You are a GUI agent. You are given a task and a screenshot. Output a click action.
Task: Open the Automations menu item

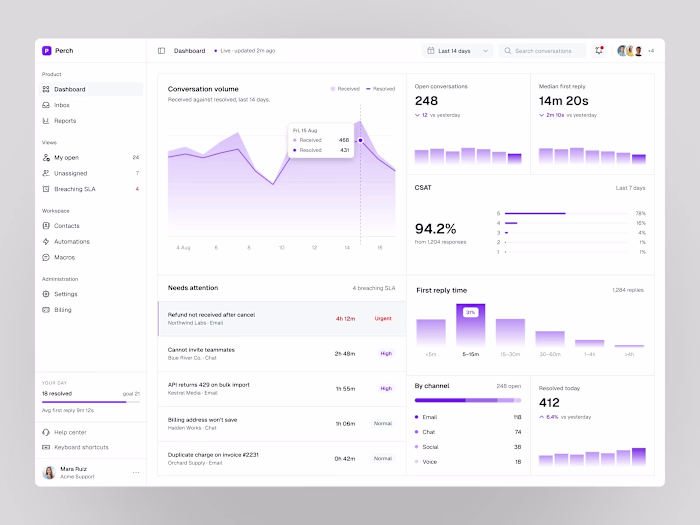[x=92, y=242]
